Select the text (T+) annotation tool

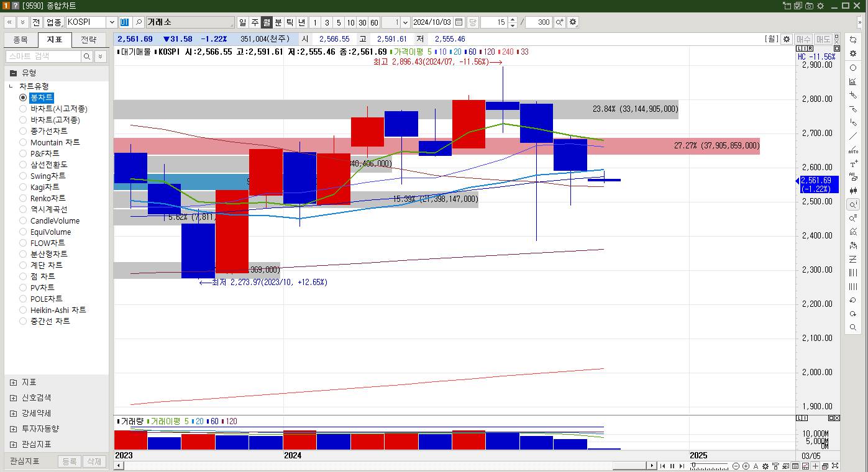click(x=853, y=163)
